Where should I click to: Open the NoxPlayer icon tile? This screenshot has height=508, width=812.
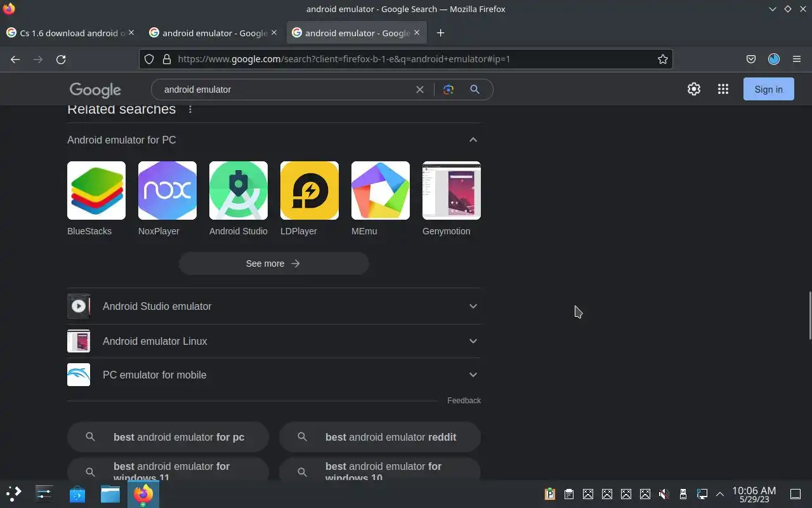click(167, 190)
